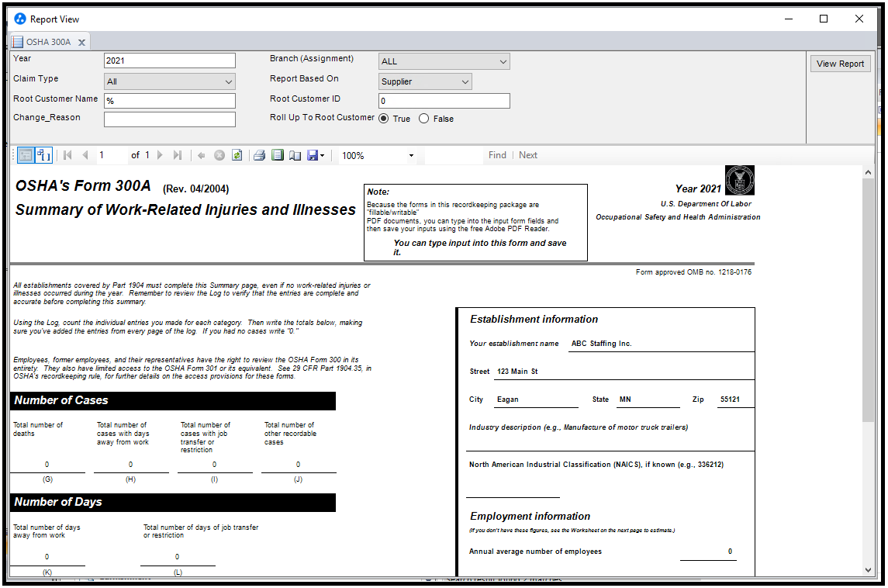
Task: Click the days-away cases value above (H)
Action: point(131,465)
